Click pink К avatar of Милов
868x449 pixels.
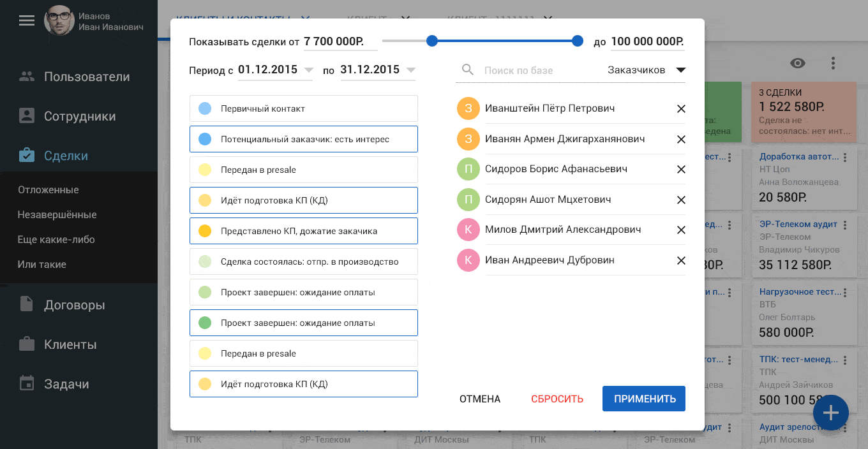(x=468, y=230)
